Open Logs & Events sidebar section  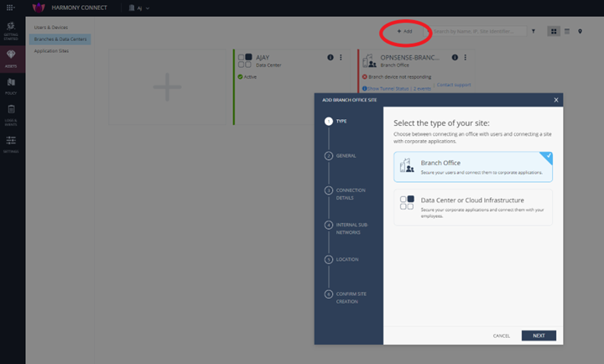pyautogui.click(x=11, y=115)
